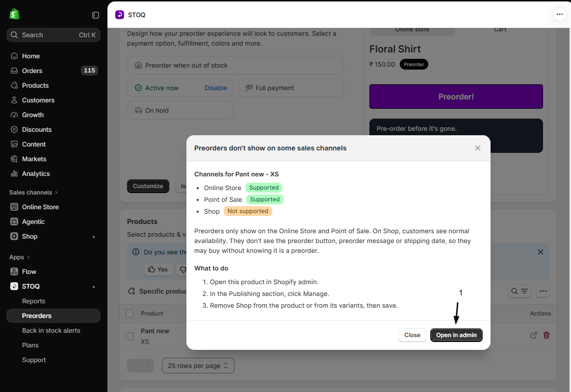Screen dimensions: 571x392
Task: Click Preorder when out of stock option
Action: (x=235, y=66)
